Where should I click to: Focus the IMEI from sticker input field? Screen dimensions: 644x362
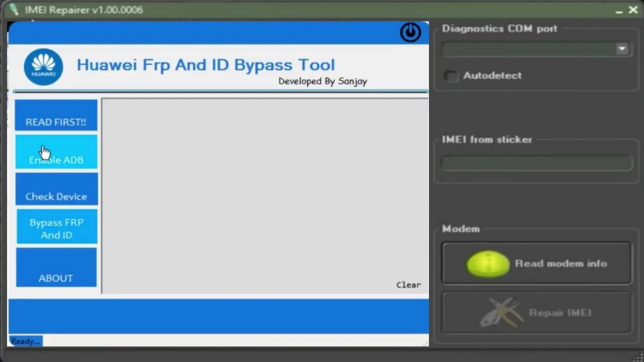coord(537,163)
